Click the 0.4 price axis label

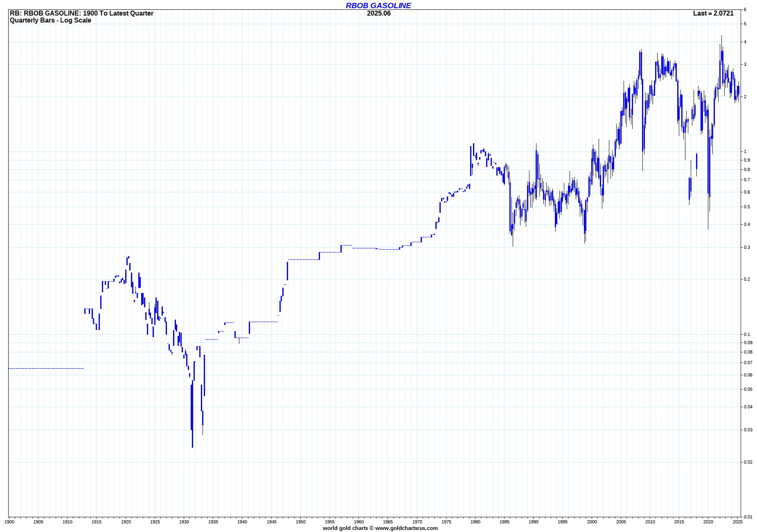[747, 224]
